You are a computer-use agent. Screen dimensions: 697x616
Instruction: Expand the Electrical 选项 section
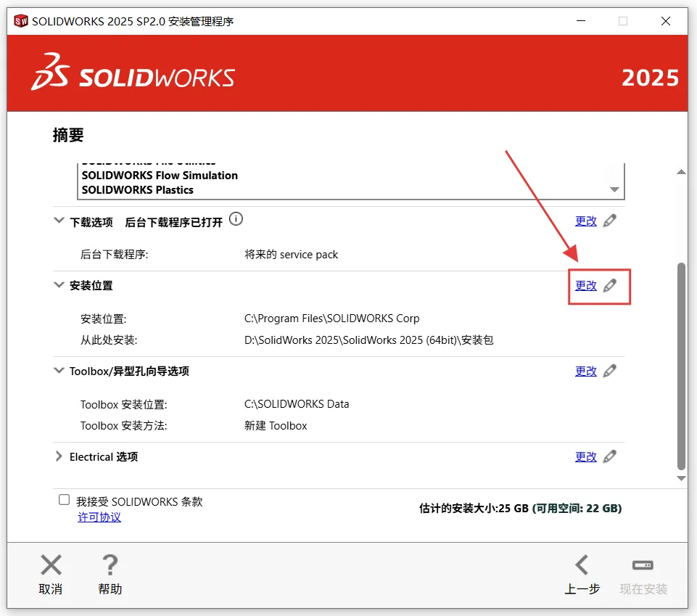(x=59, y=456)
